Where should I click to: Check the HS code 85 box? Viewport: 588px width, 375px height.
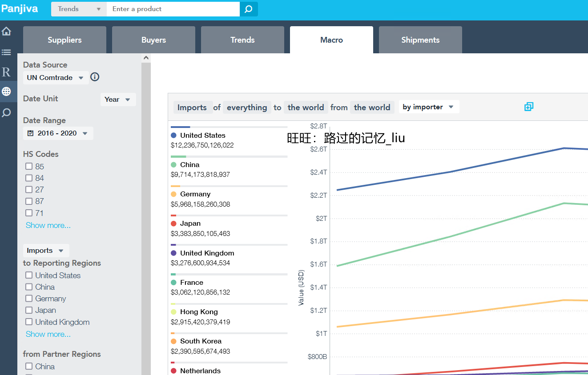[29, 166]
